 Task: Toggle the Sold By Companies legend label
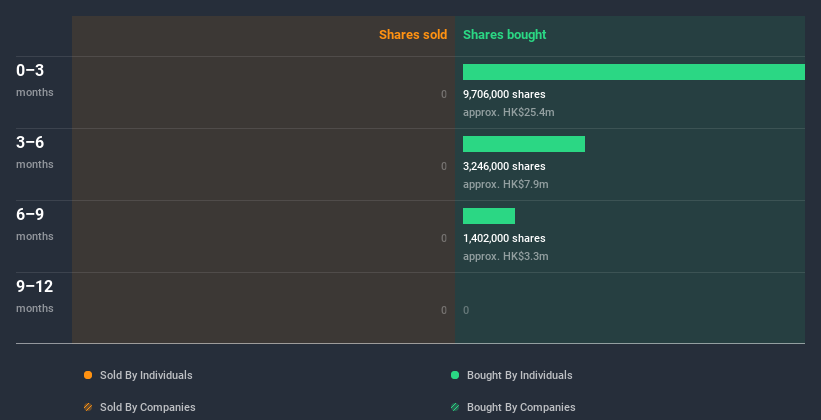[x=148, y=407]
